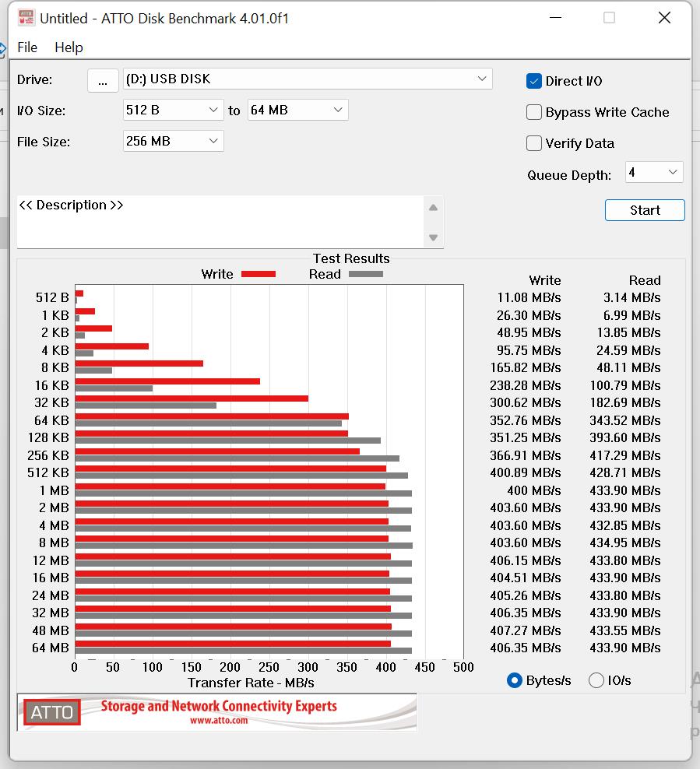Image resolution: width=700 pixels, height=769 pixels.
Task: Open the File menu
Action: click(27, 47)
